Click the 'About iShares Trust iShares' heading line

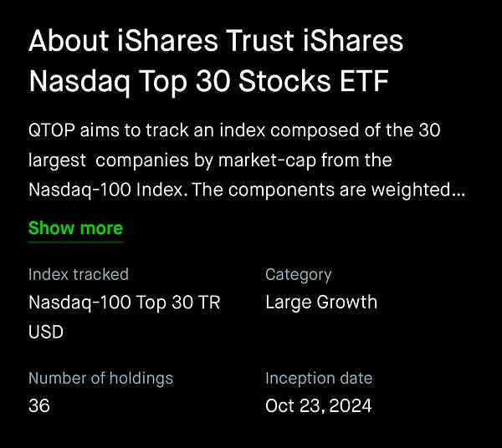point(216,41)
